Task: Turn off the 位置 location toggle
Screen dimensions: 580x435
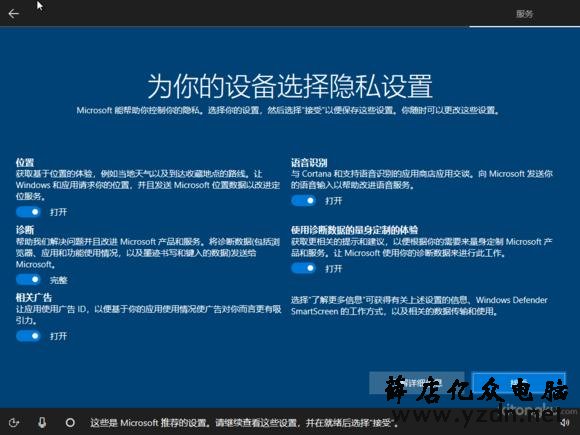Action: (x=28, y=212)
